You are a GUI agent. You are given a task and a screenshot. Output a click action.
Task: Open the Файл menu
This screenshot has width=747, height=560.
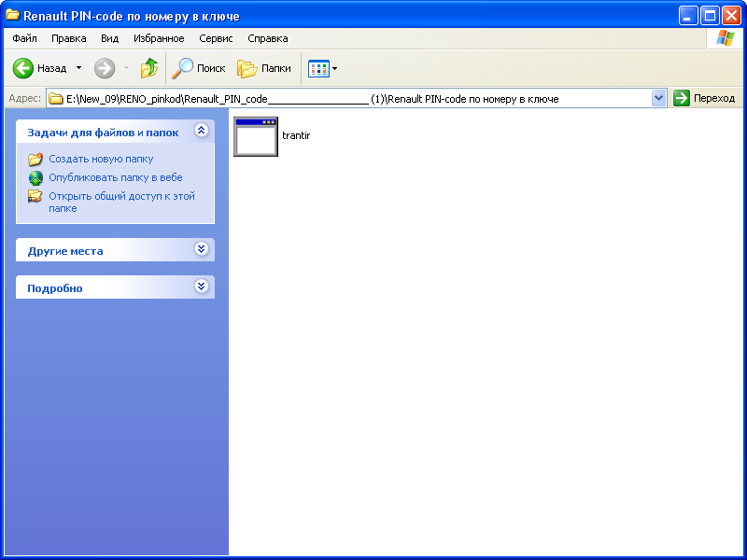tap(24, 38)
